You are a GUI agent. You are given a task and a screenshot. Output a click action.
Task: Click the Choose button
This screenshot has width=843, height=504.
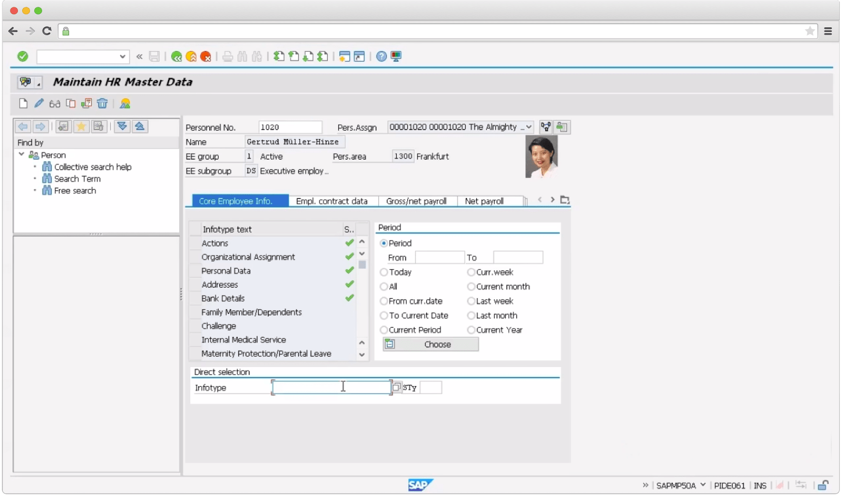(430, 344)
